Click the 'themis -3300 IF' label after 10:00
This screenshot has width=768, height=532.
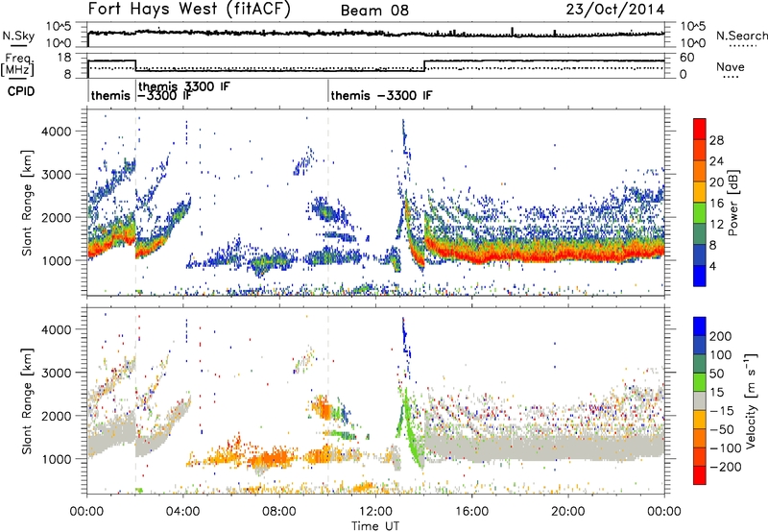click(x=381, y=95)
